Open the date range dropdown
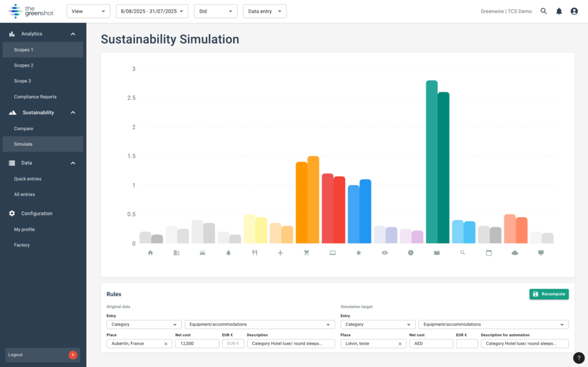The height and width of the screenshot is (367, 588). point(152,11)
